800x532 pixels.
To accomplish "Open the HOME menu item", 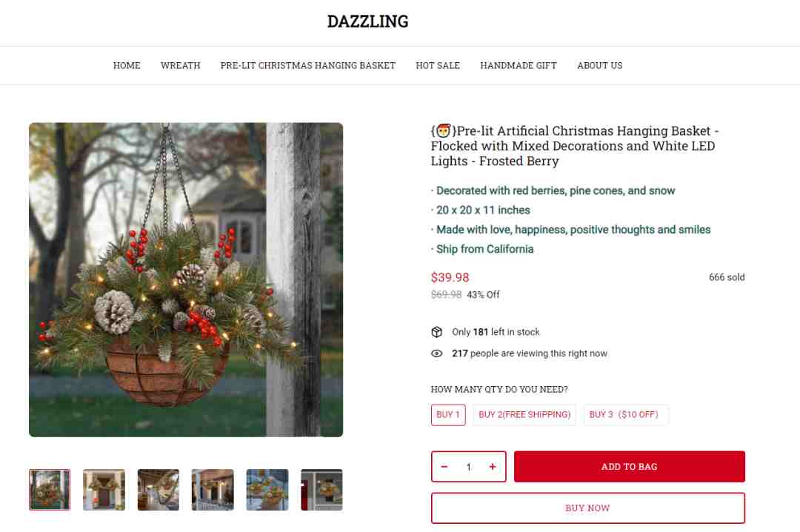I will (127, 65).
